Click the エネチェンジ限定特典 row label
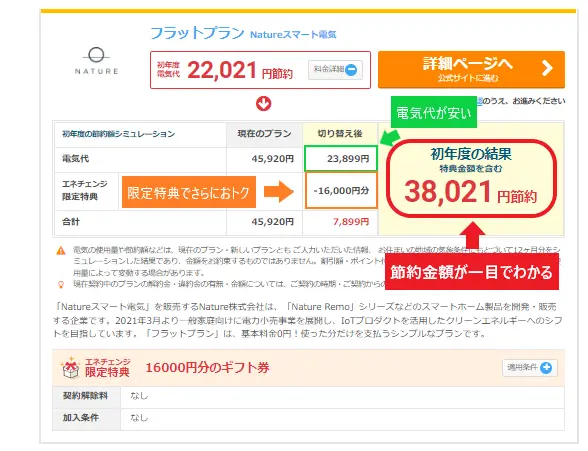The height and width of the screenshot is (451, 588). click(85, 190)
